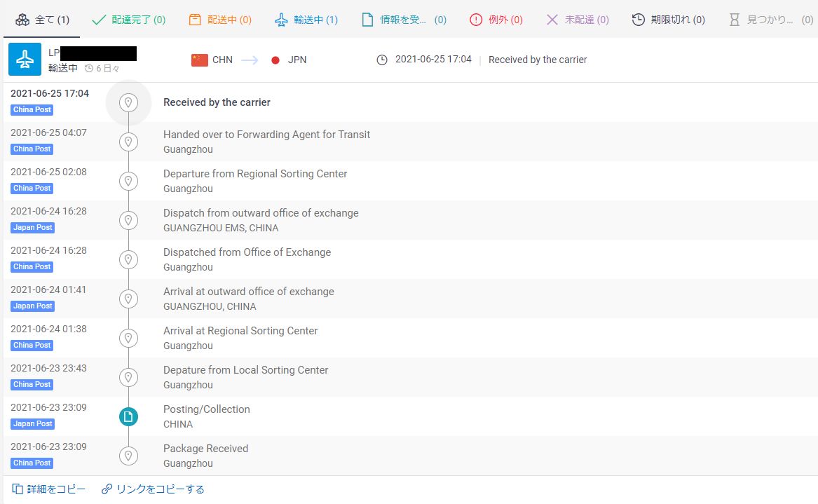Click the chain link icon beside リンクをコピーする
The width and height of the screenshot is (818, 504).
[x=107, y=489]
